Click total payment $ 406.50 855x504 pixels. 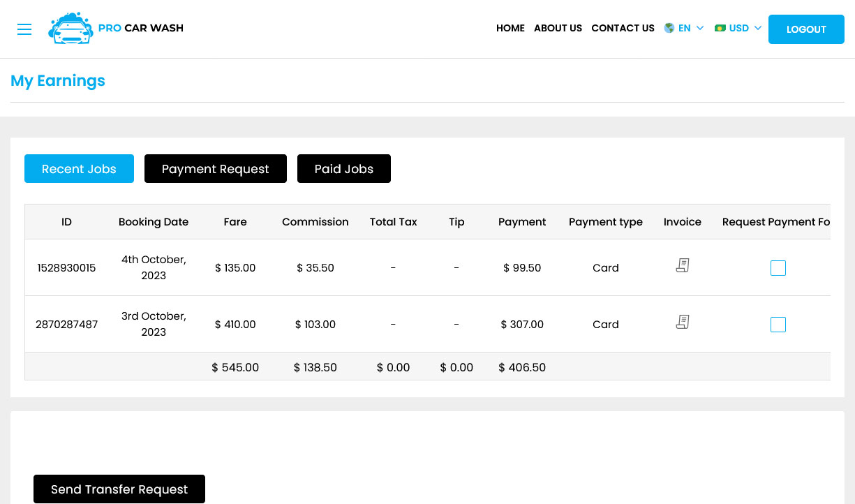pyautogui.click(x=522, y=367)
